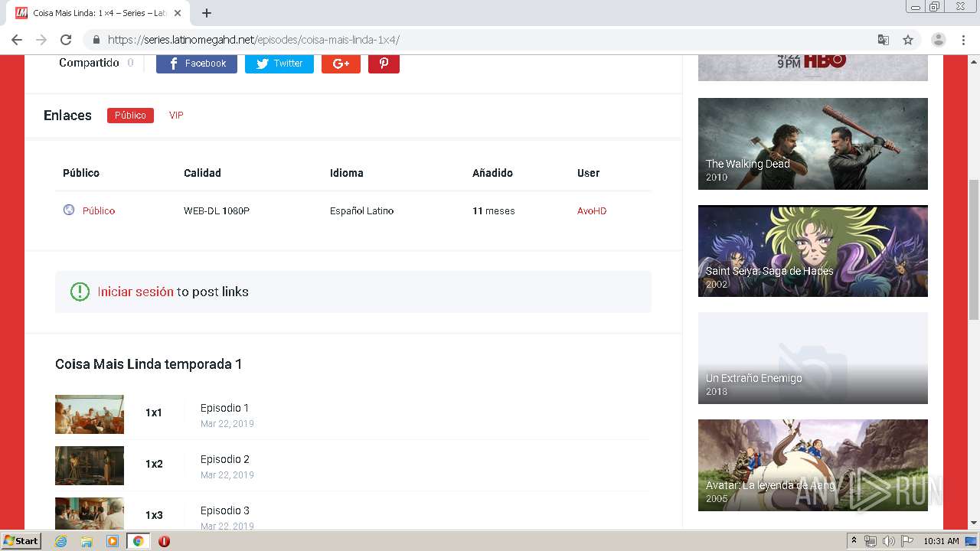This screenshot has width=980, height=551.
Task: Click the green exclamation notice icon
Action: click(80, 292)
